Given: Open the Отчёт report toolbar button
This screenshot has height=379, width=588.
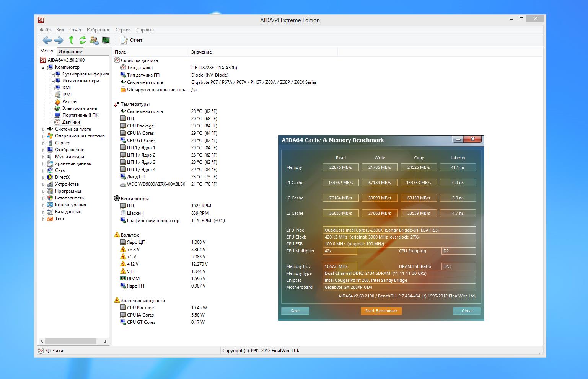Looking at the screenshot, I should 131,40.
